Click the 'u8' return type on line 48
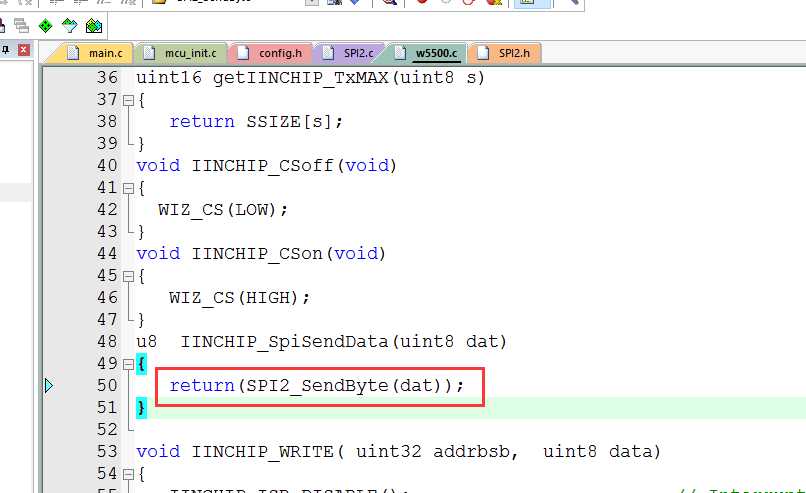 [146, 342]
